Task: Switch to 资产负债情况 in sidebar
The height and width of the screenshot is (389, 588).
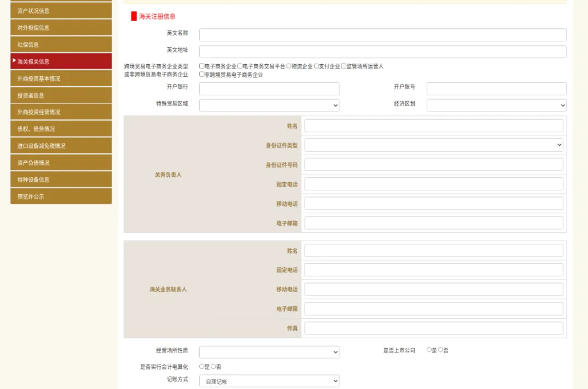Action: coord(60,162)
